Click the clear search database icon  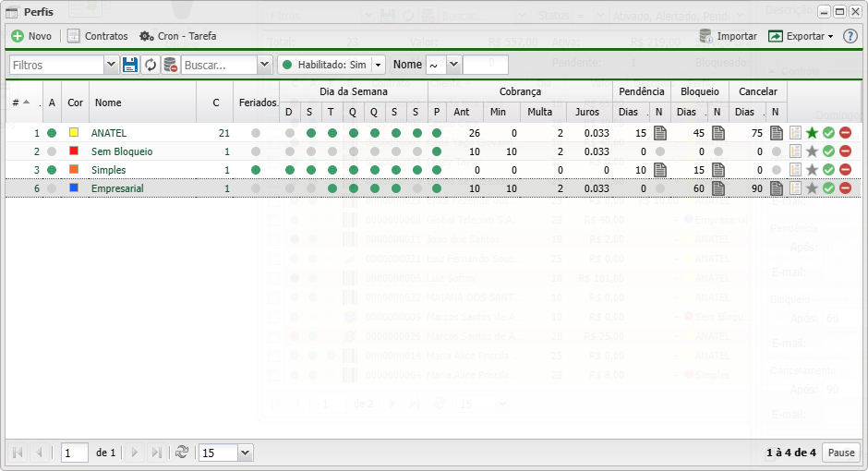point(171,65)
